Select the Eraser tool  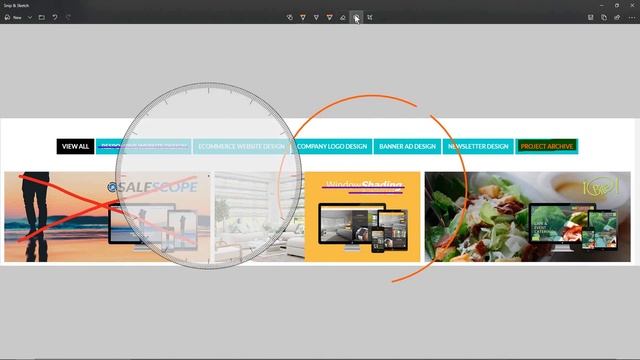click(343, 18)
